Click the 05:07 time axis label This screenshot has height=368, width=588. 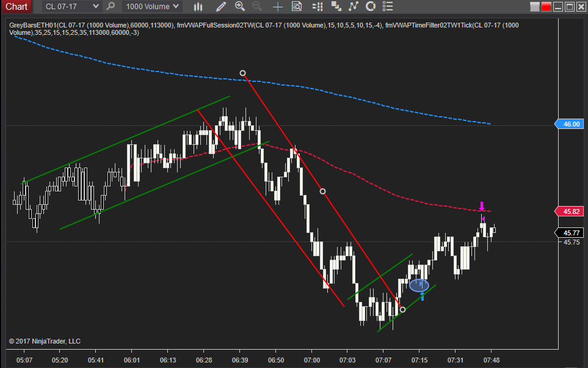pos(24,360)
